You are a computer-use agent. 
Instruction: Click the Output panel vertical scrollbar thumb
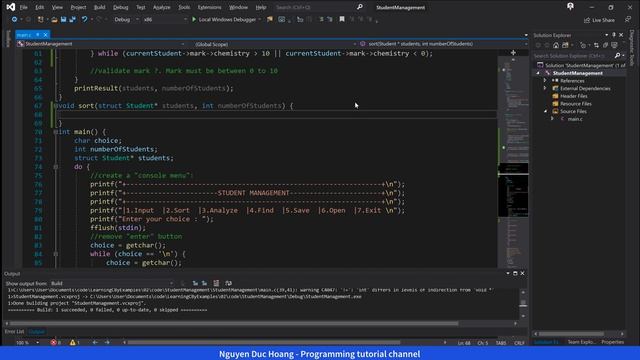[x=523, y=303]
